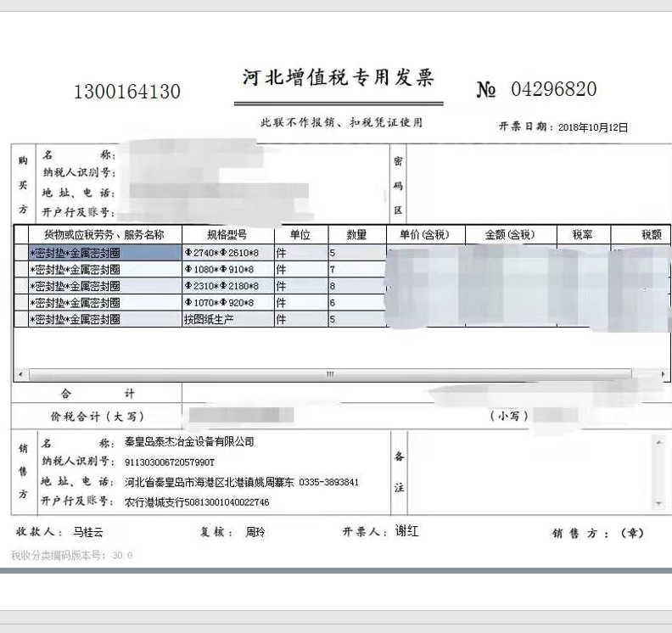
Task: Click the up arrow in remarks scrollbar
Action: point(658,442)
